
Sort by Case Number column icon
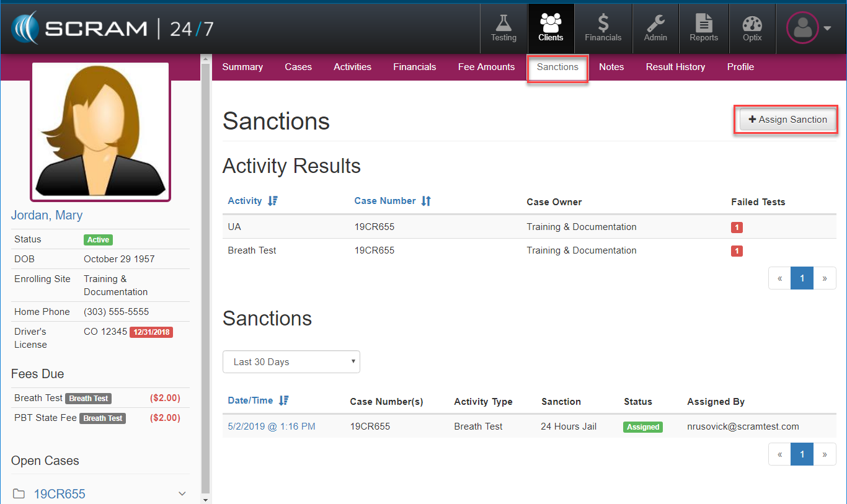426,201
